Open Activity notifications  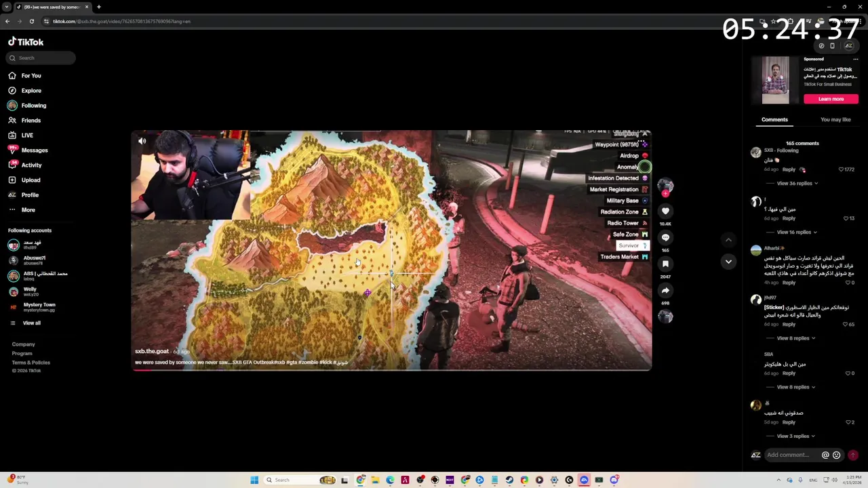(25, 165)
